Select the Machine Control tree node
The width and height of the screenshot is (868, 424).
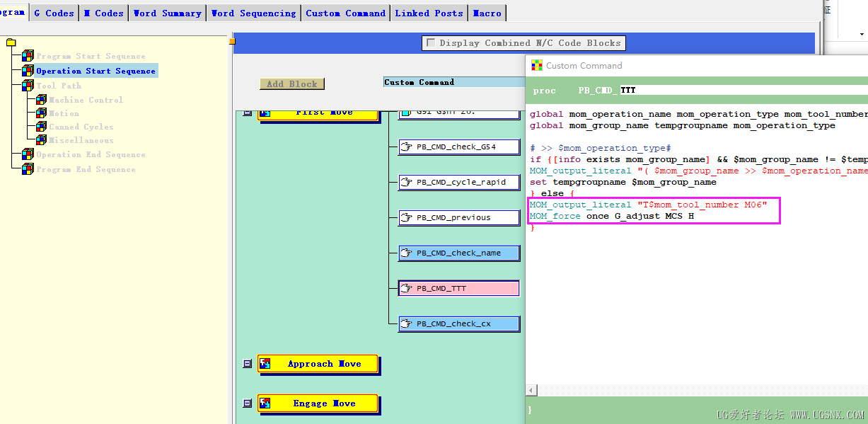86,100
